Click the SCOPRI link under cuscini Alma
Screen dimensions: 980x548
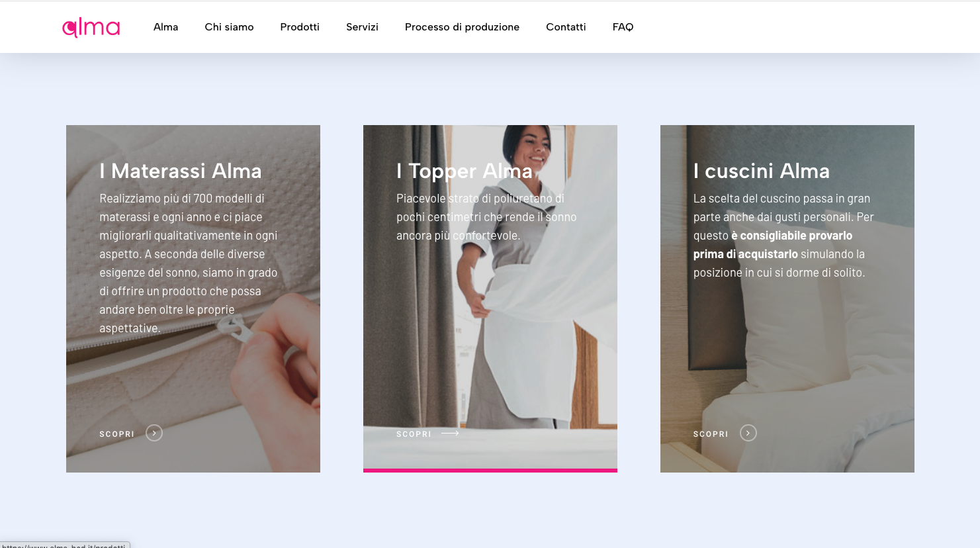tap(711, 434)
